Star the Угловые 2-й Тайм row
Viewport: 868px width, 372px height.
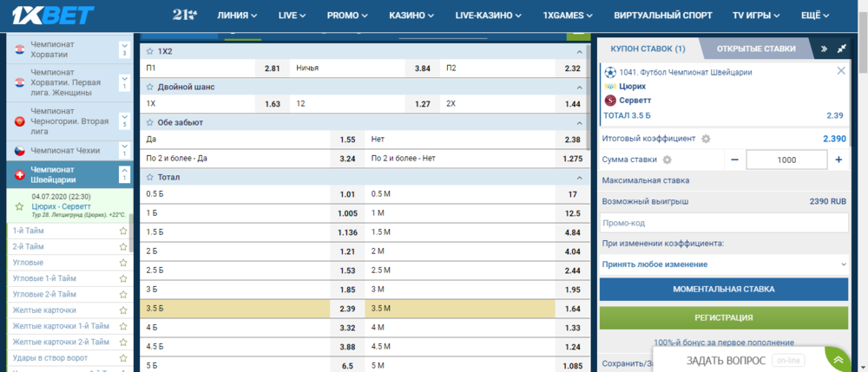(x=123, y=294)
